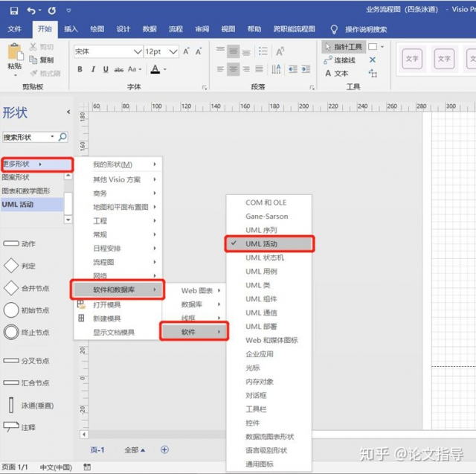Choose UML 状态机 from the software submenu
Viewport: 476px width, 474px height.
pos(265,257)
